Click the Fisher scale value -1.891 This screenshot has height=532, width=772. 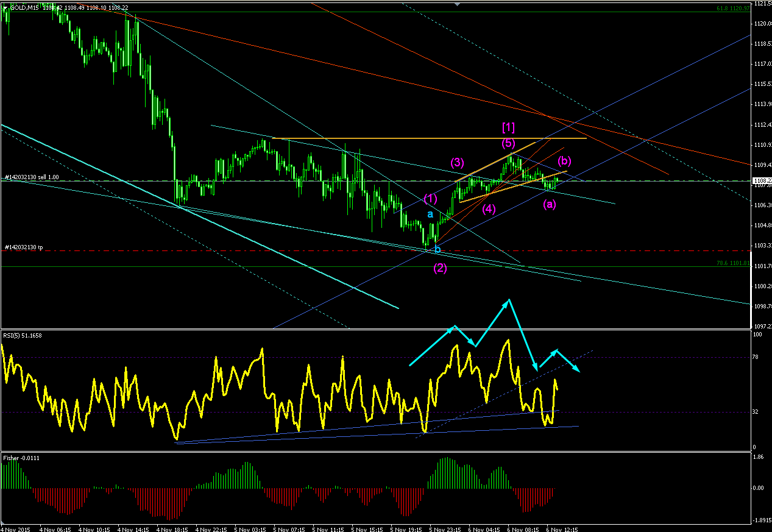[x=762, y=520]
